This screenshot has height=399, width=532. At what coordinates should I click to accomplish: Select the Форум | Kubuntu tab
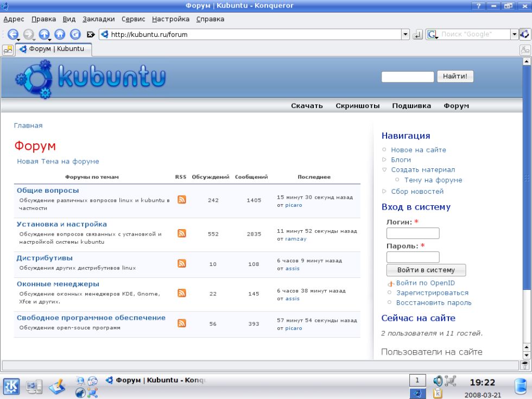coord(53,49)
